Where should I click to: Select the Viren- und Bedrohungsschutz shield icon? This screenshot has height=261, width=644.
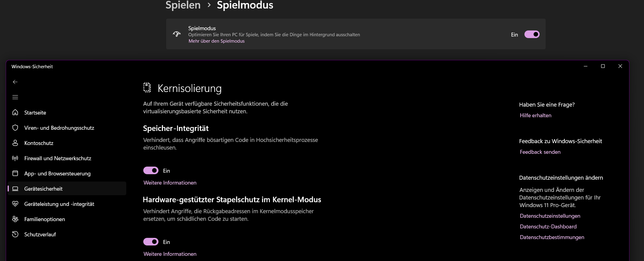click(15, 128)
